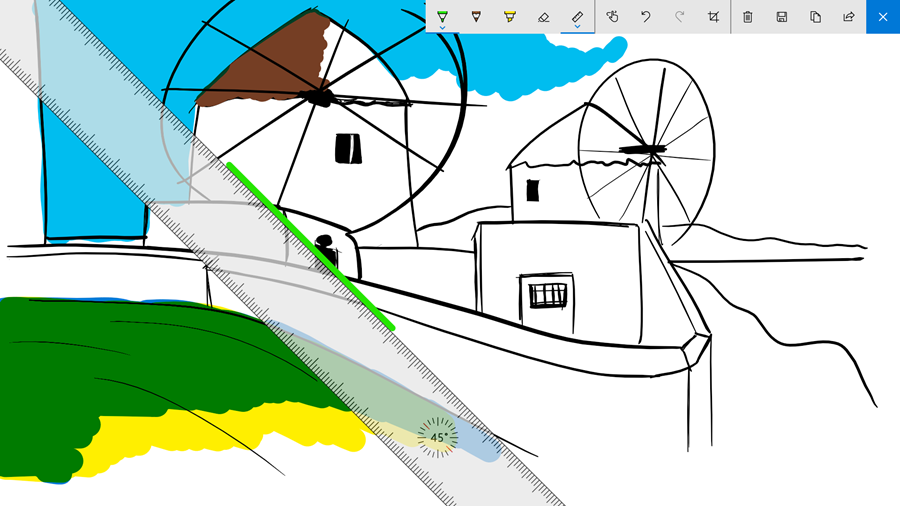Screen dimensions: 900x506
Task: Select the eraser tool
Action: tap(544, 16)
